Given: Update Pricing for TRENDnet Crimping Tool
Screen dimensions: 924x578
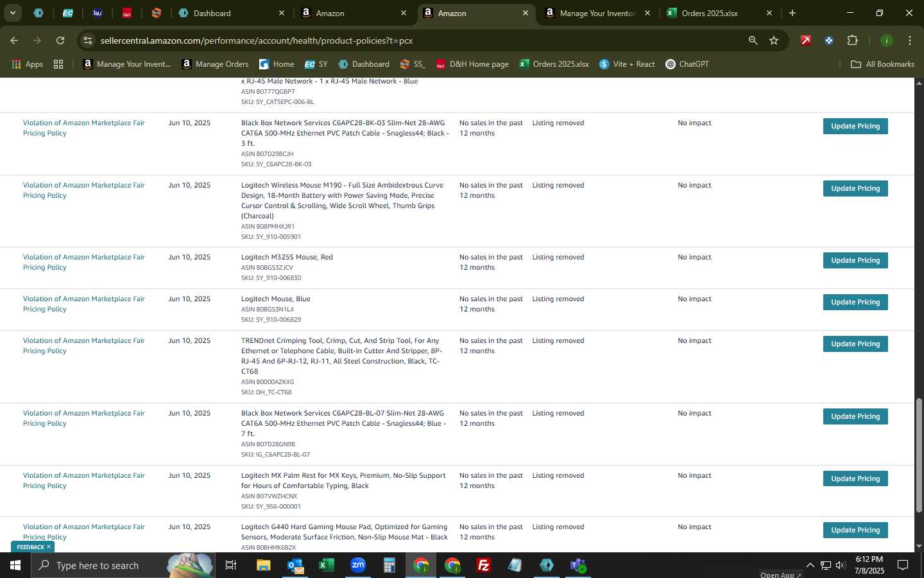Looking at the screenshot, I should click(x=855, y=344).
